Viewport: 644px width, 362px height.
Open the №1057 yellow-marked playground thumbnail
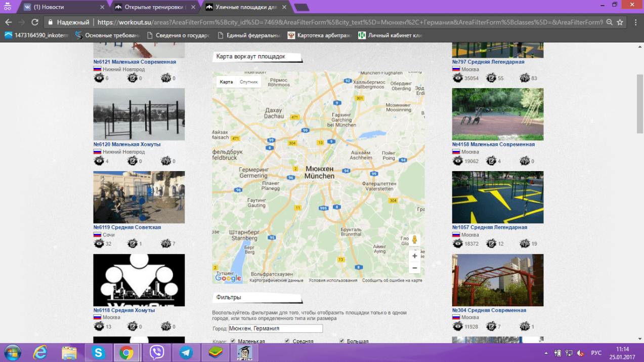(497, 197)
